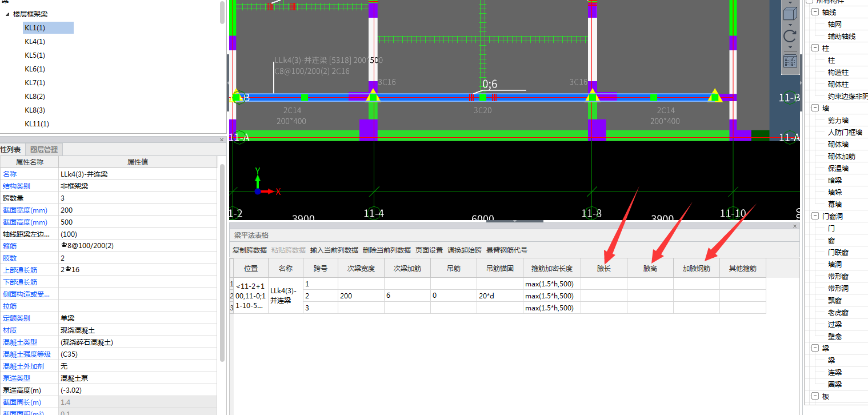Collapse the 楼层框架梁 tree group

tap(7, 13)
